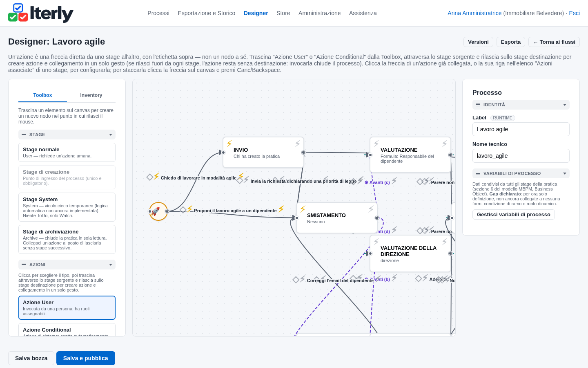Click the Versioni button
The image size is (588, 368).
[478, 42]
